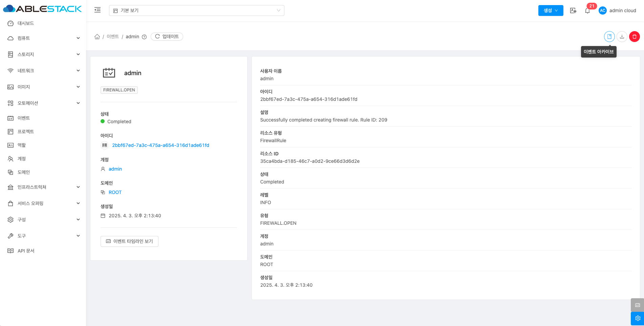Click the red delete event button

coord(634,37)
